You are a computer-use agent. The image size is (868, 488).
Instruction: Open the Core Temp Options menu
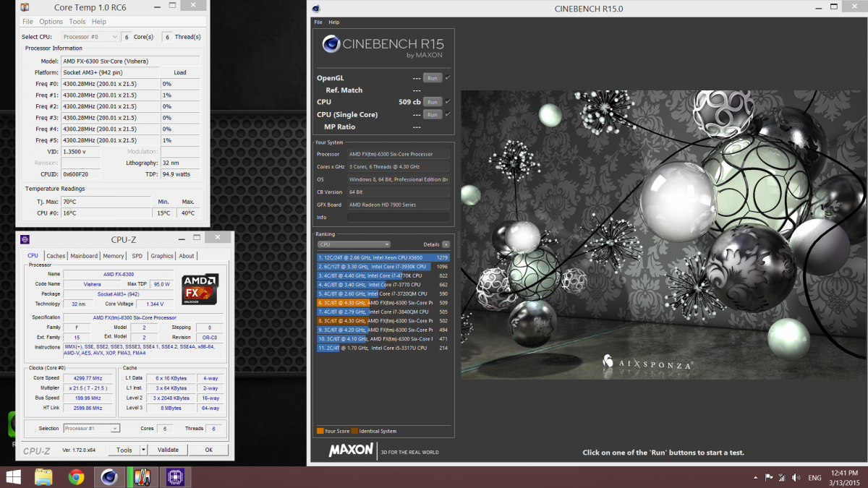(51, 22)
